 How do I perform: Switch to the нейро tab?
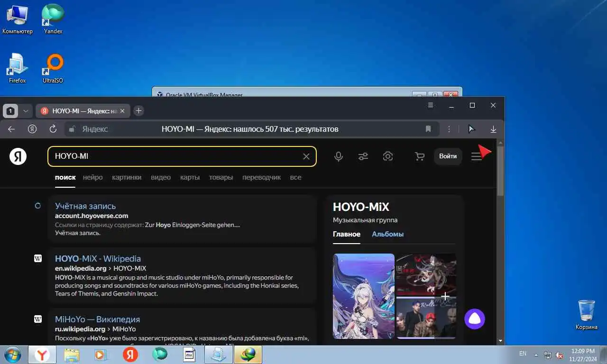click(x=92, y=177)
